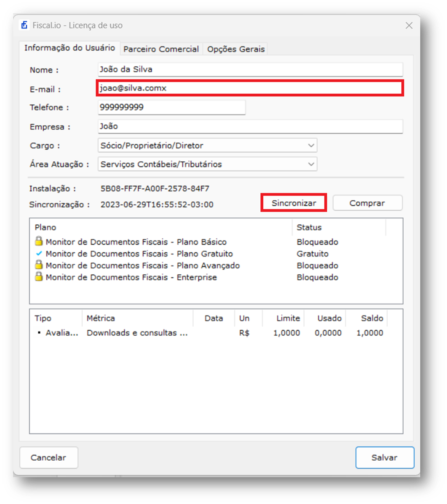This screenshot has height=504, width=447.
Task: Open the Área Atuação dropdown
Action: point(207,164)
